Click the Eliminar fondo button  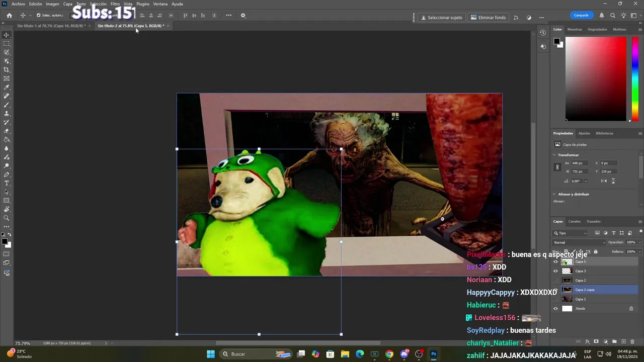click(x=489, y=18)
